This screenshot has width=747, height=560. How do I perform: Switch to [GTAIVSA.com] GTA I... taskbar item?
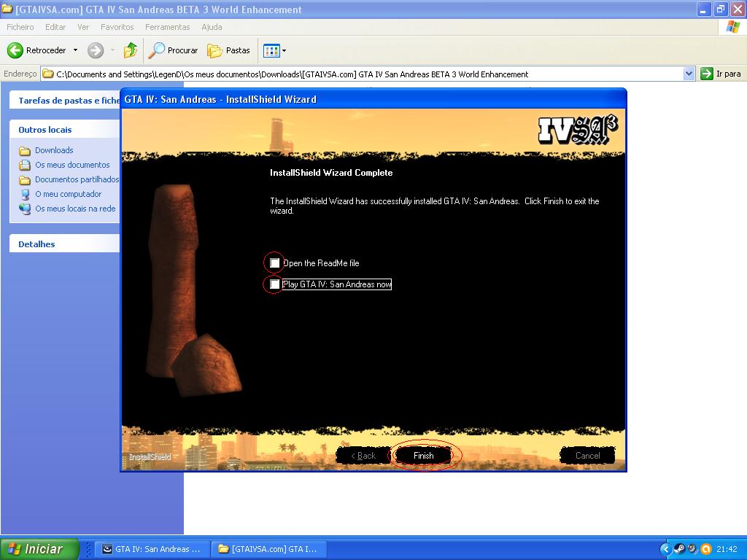click(x=269, y=549)
